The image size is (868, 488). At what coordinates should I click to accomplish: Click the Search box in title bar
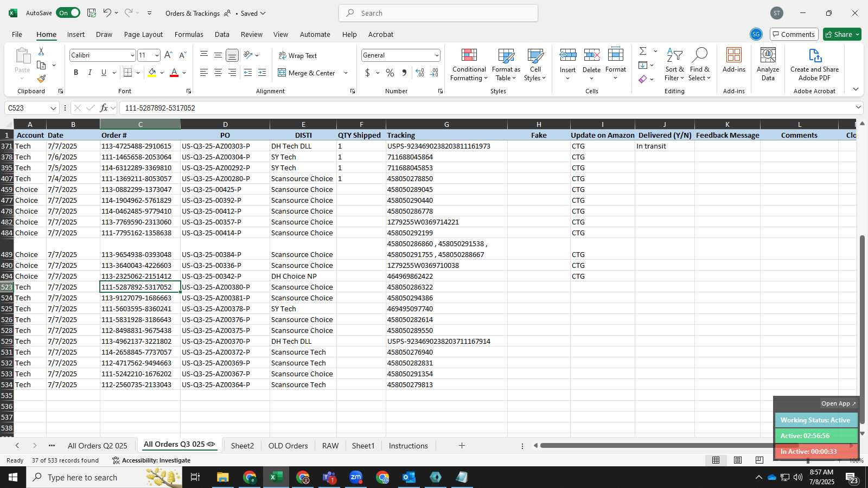438,13
